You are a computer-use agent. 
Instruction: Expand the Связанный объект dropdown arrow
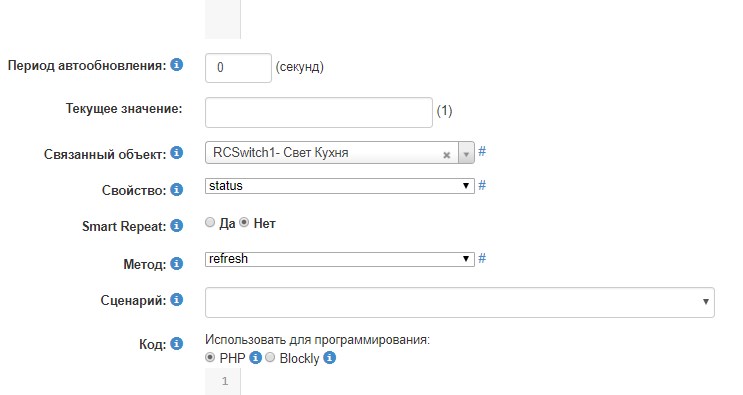[x=466, y=153]
